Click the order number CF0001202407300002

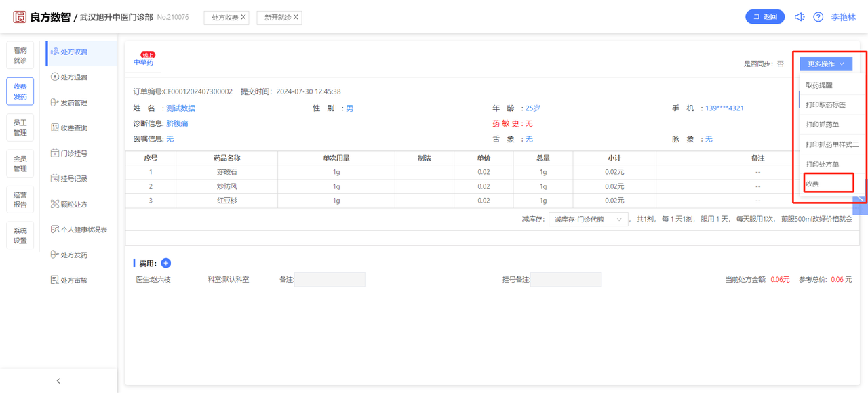198,91
